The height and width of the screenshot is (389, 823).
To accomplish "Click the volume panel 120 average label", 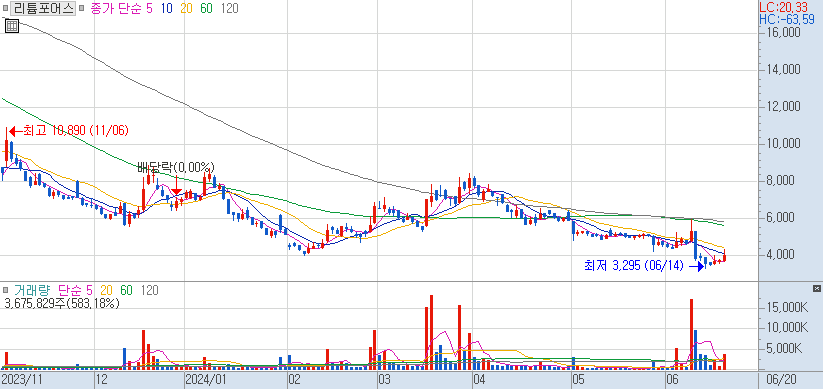I will tap(150, 290).
